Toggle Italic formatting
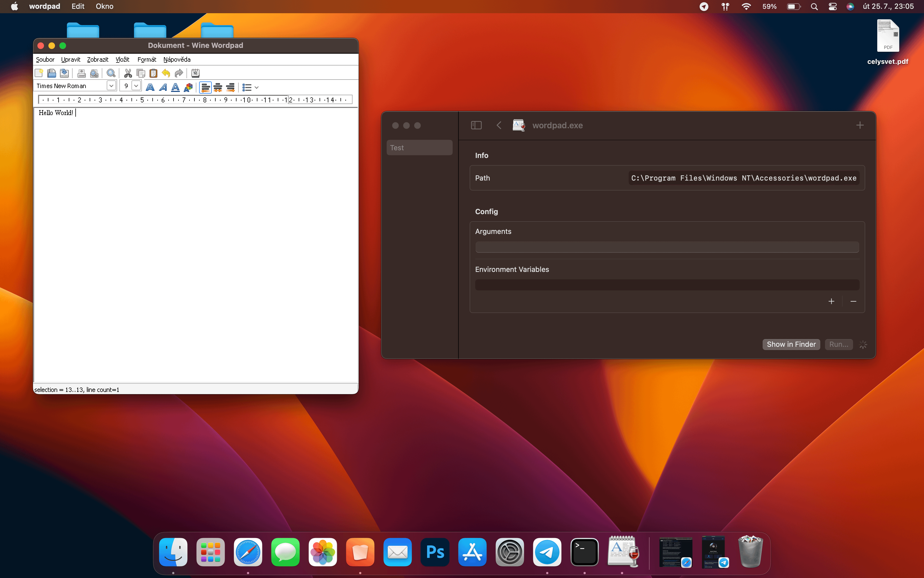This screenshot has height=578, width=924. click(x=163, y=87)
